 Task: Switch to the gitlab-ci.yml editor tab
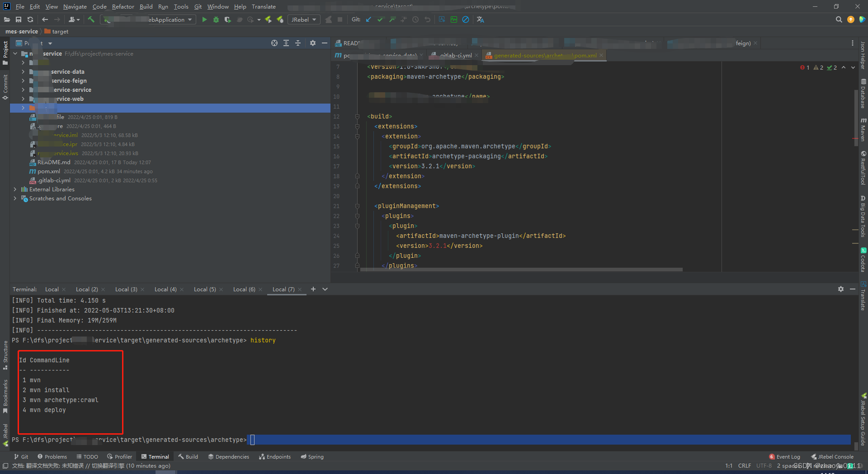(x=456, y=55)
